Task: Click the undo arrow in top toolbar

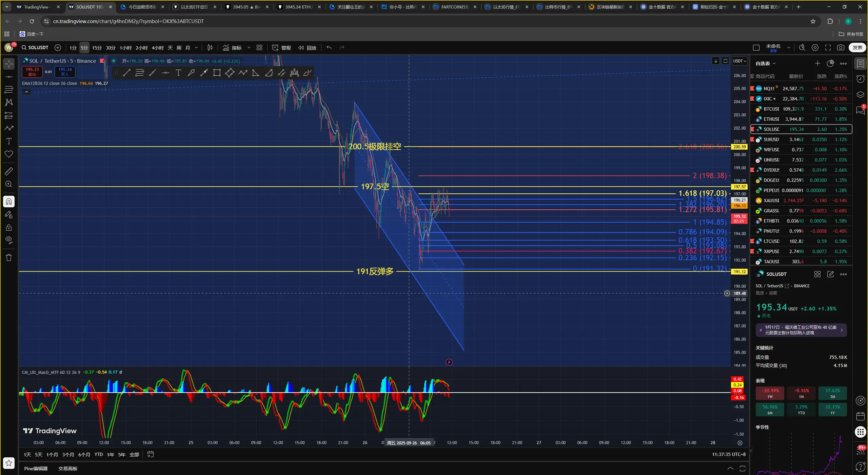Action: coord(329,48)
